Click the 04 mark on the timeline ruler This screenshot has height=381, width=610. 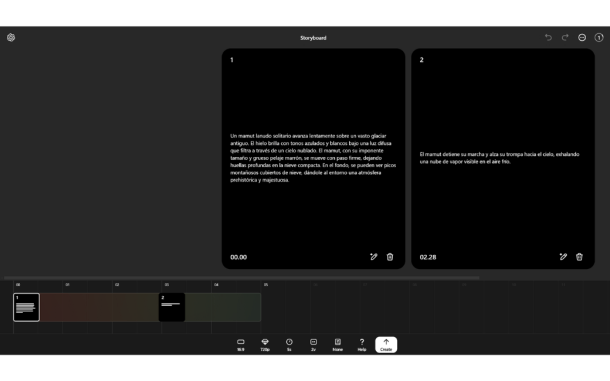click(216, 285)
